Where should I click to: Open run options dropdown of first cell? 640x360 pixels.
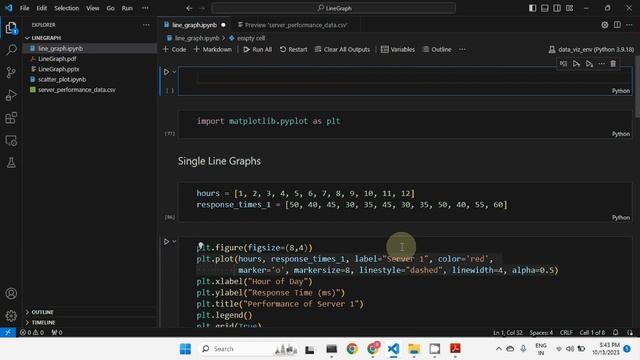click(x=174, y=72)
